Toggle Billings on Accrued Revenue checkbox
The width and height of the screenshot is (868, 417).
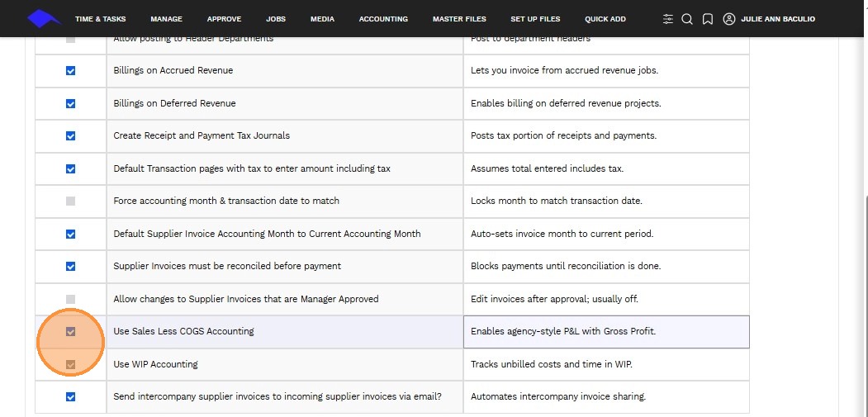[70, 71]
